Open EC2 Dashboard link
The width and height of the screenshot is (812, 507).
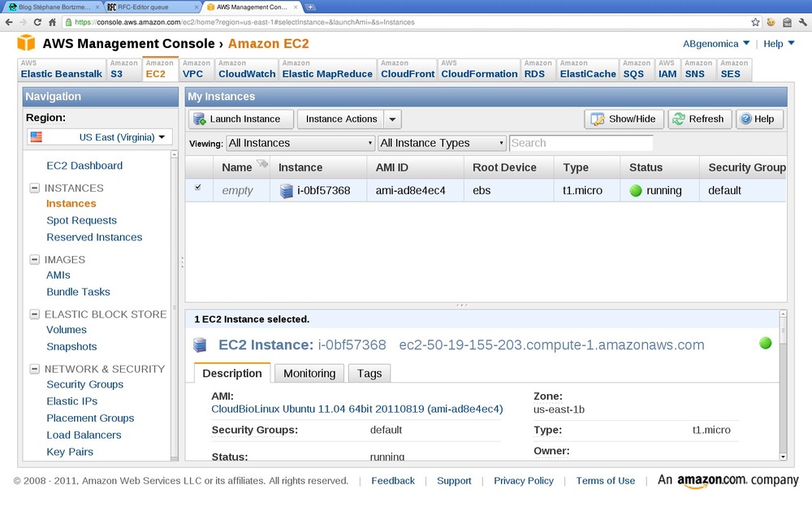84,166
